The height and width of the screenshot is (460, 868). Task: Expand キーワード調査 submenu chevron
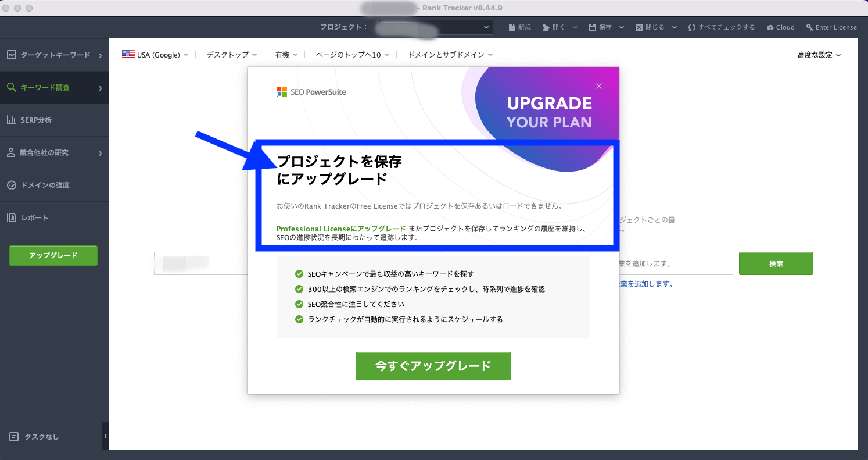coord(101,88)
